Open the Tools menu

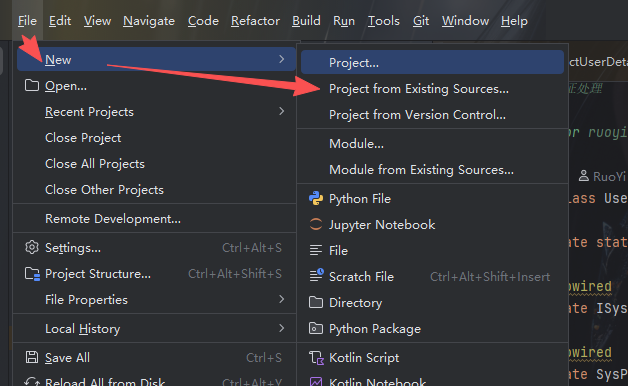click(x=383, y=21)
